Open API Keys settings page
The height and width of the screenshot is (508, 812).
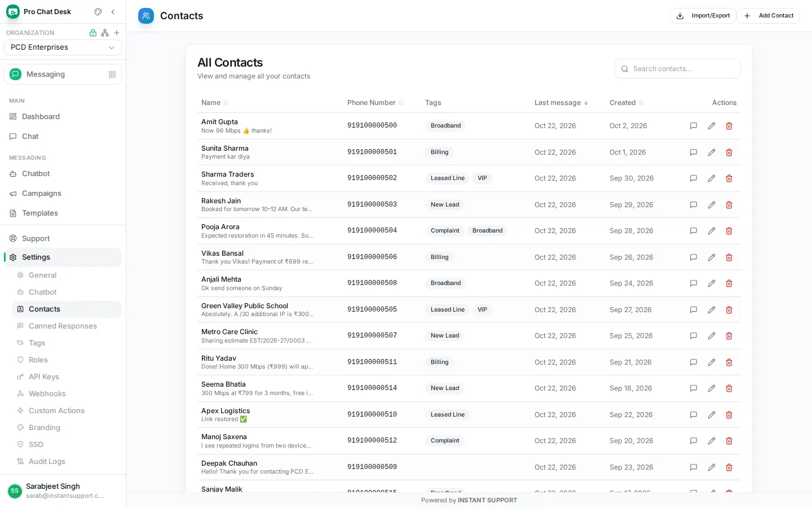[x=67, y=377]
